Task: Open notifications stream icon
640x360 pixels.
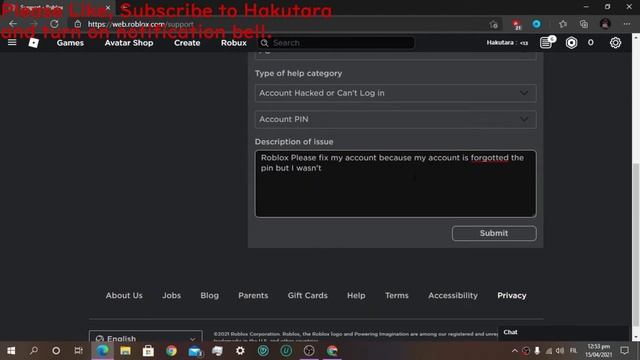Action: [547, 42]
